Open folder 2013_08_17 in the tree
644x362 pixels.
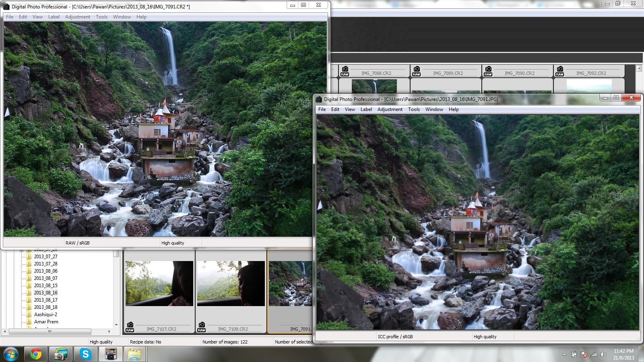coord(45,300)
